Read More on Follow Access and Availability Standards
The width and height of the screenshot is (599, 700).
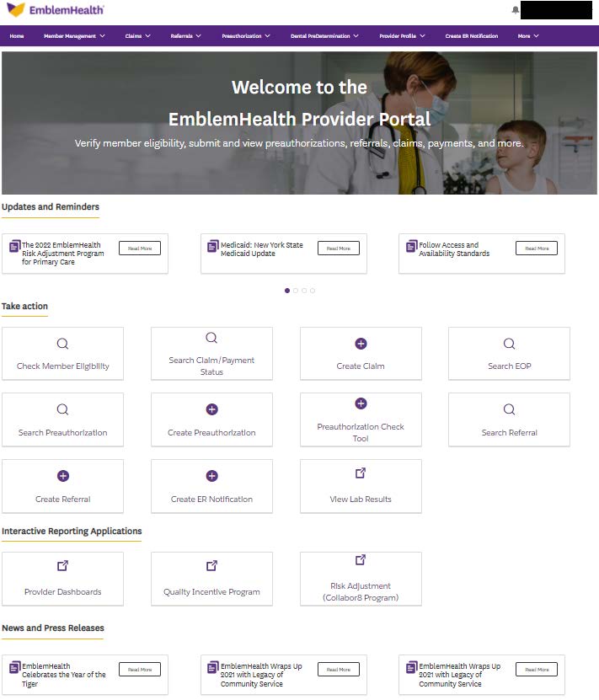click(x=537, y=248)
